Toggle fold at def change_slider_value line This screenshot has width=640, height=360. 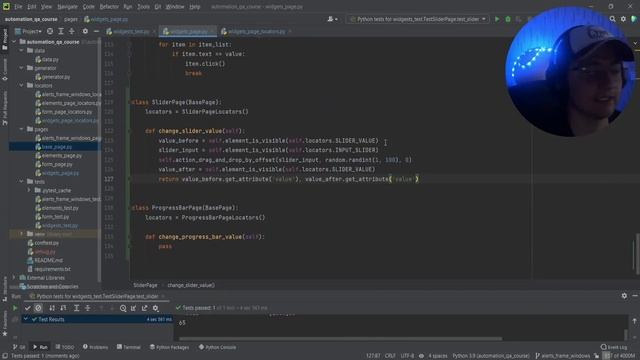130,131
